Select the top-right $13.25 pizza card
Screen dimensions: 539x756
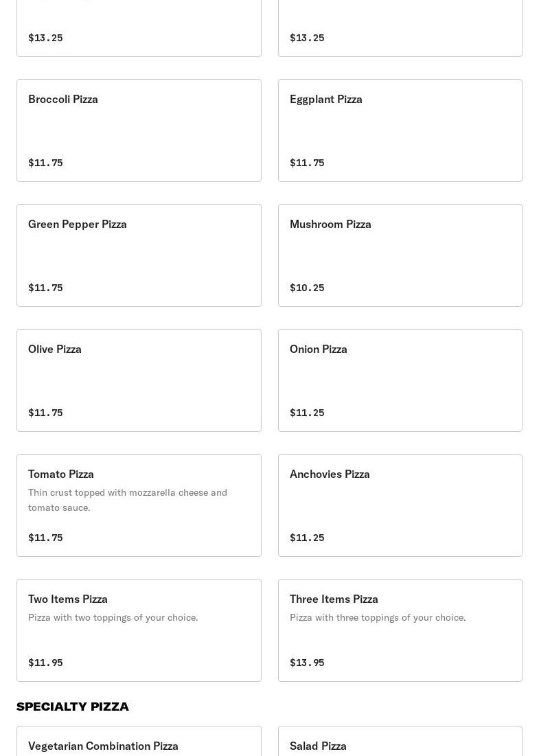coord(400,27)
